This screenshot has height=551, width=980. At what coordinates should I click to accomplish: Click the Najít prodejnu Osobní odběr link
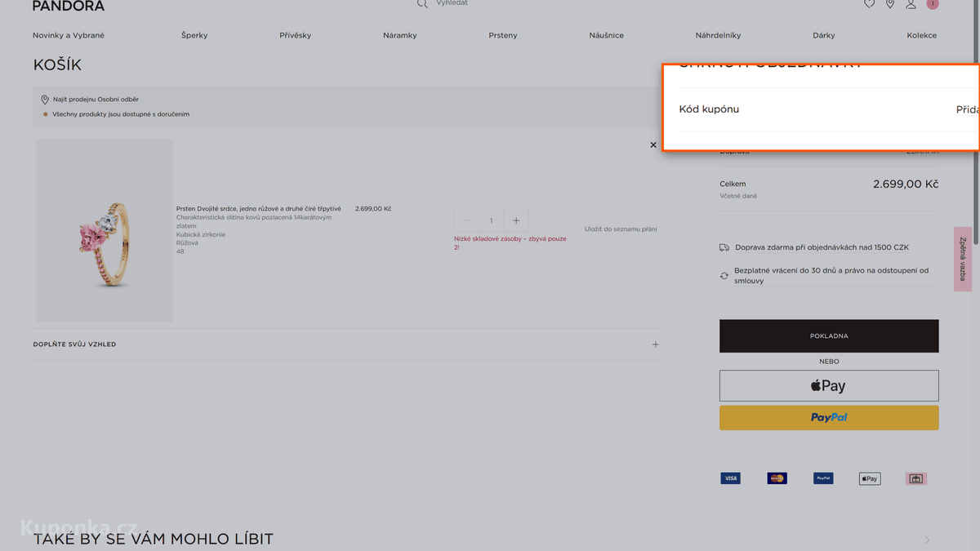(x=96, y=100)
